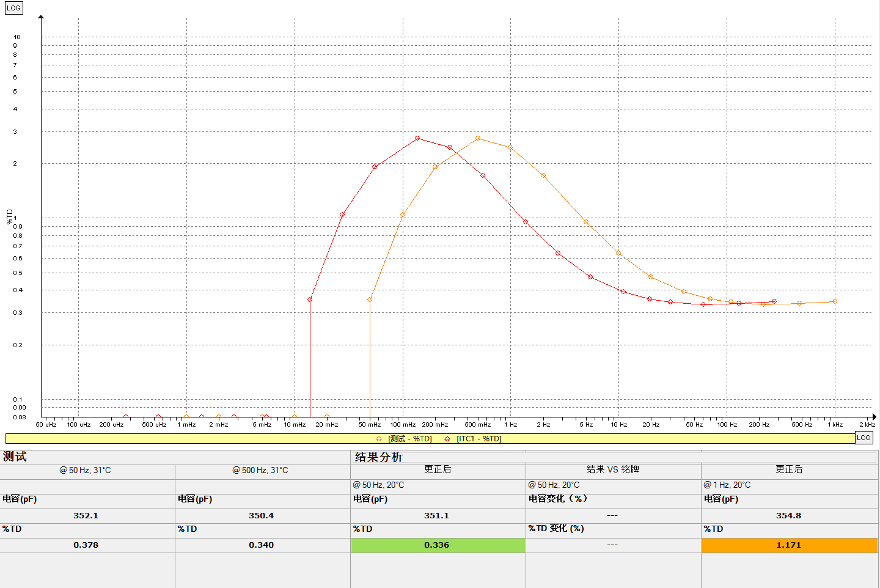Expand the 电容变化（%）result cell

[558, 498]
